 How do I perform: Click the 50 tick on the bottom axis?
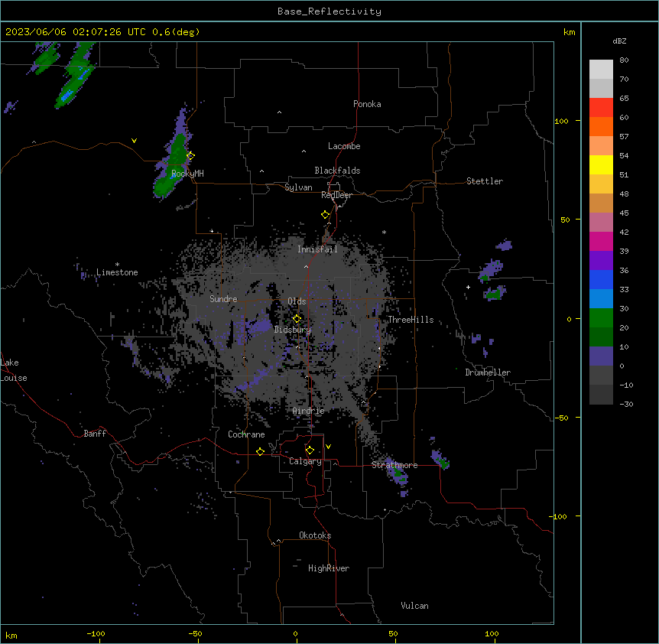pyautogui.click(x=393, y=633)
